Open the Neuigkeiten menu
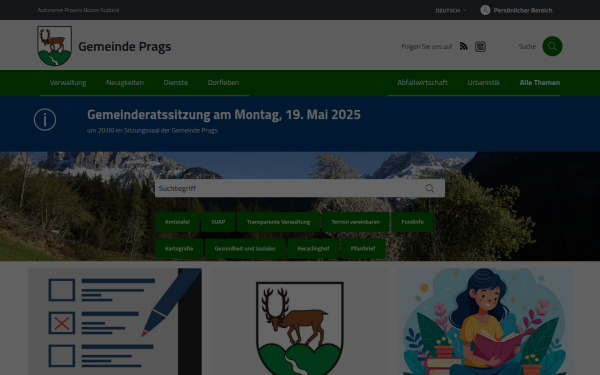 125,83
